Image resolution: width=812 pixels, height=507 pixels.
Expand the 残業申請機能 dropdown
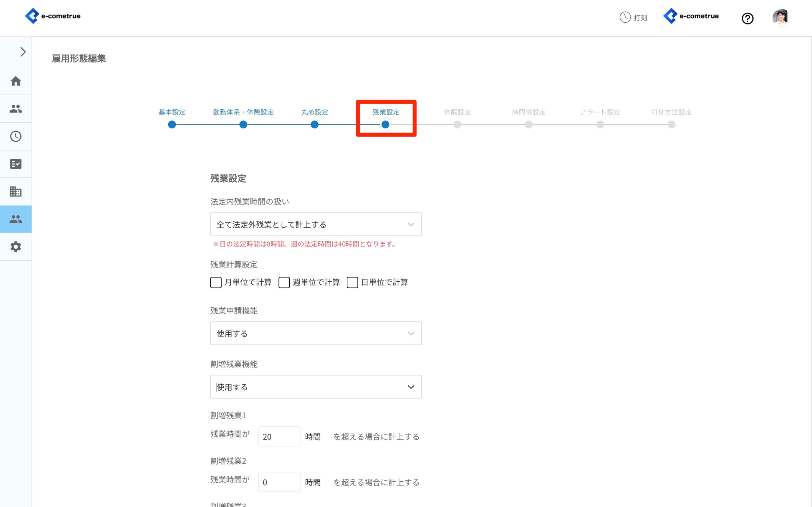click(315, 333)
